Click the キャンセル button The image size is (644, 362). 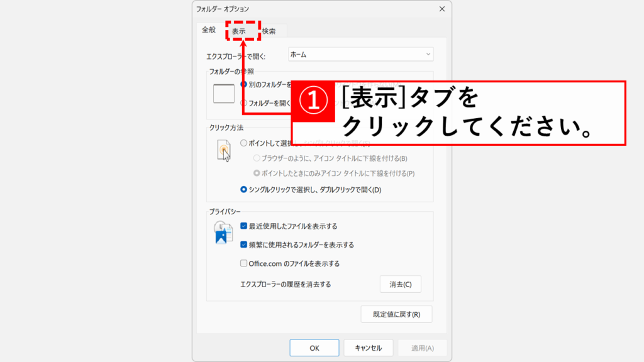(369, 348)
